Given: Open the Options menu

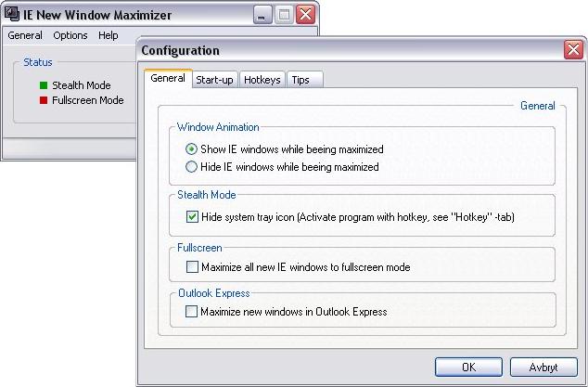Looking at the screenshot, I should click(70, 35).
